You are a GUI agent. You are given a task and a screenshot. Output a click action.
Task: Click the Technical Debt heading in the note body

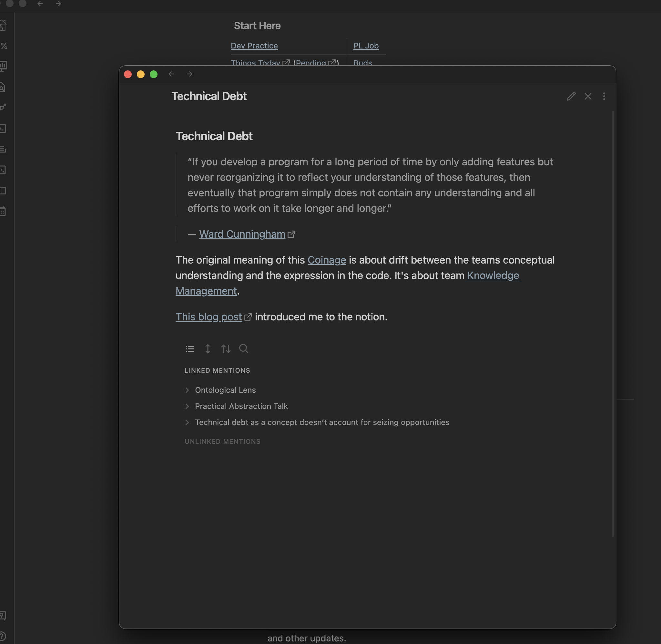click(x=214, y=136)
